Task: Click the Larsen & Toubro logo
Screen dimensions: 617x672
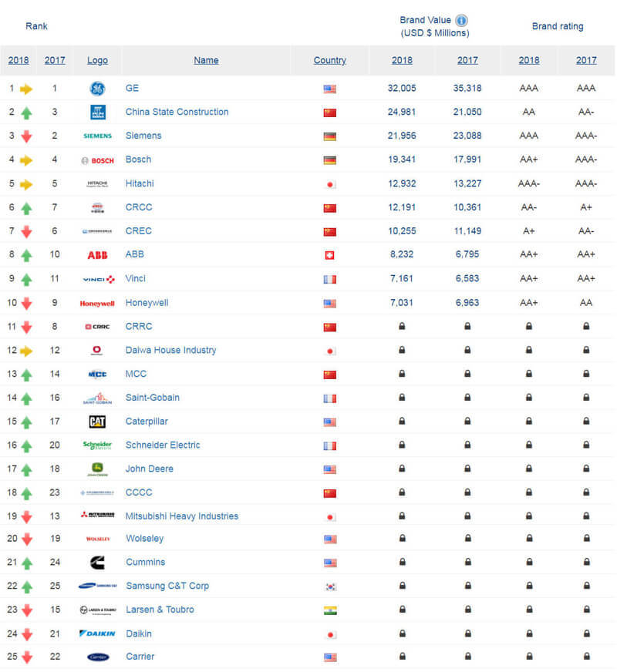Action: [98, 610]
